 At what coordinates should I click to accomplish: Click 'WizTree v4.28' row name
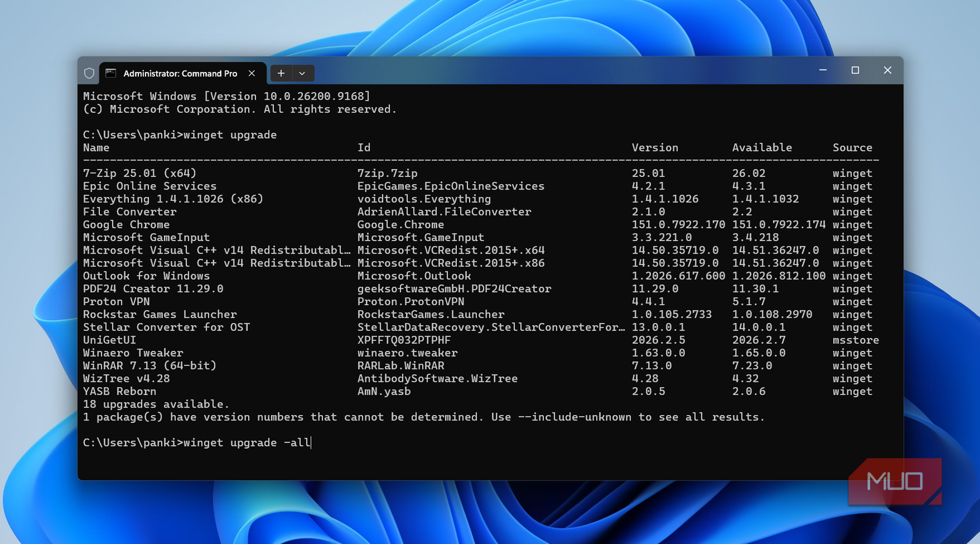(x=126, y=378)
